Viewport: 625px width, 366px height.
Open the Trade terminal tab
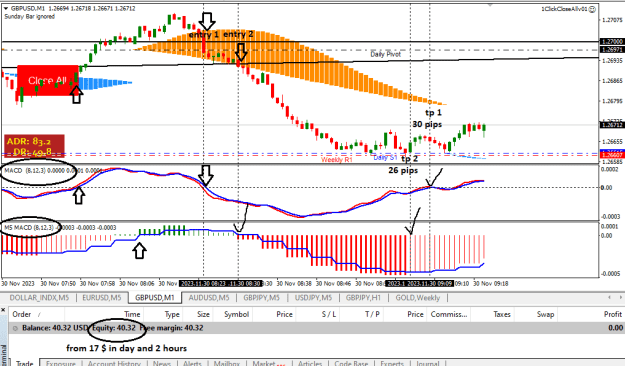coord(24,363)
